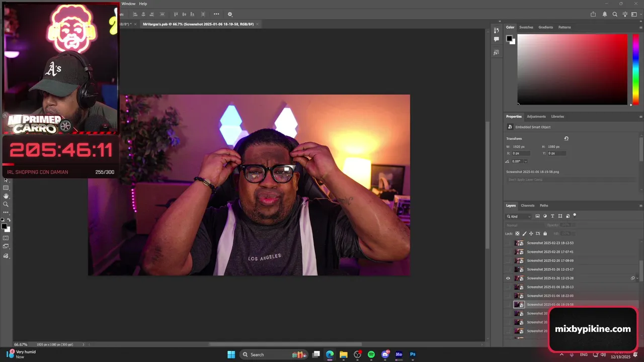The width and height of the screenshot is (644, 362).
Task: Click Lock all padlock icon
Action: pyautogui.click(x=545, y=233)
